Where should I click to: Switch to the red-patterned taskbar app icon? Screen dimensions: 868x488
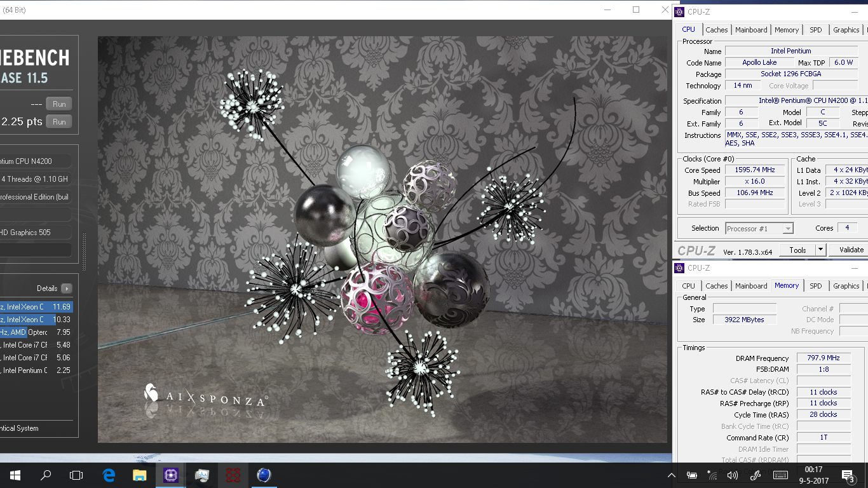[x=233, y=475]
